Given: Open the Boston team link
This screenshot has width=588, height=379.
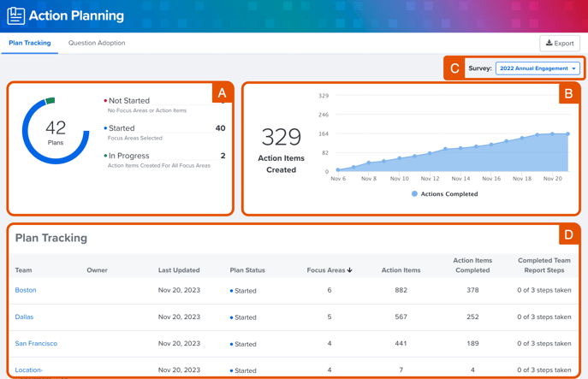Looking at the screenshot, I should tap(26, 291).
